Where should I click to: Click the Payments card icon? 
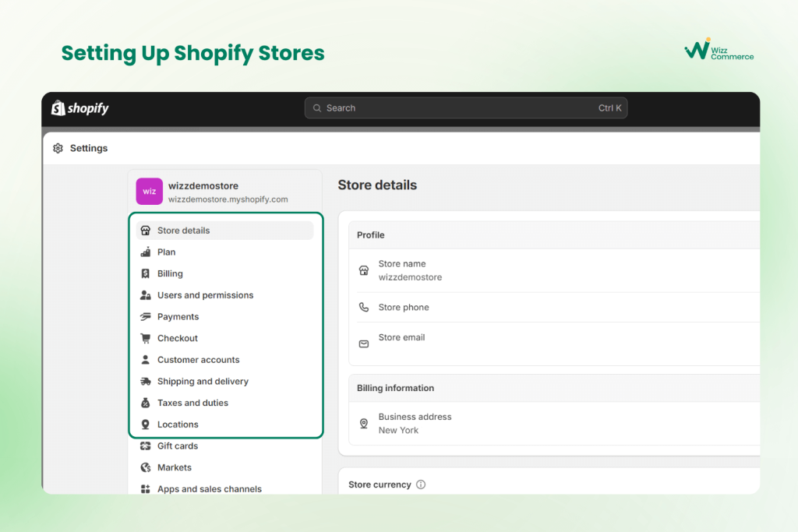(x=146, y=316)
